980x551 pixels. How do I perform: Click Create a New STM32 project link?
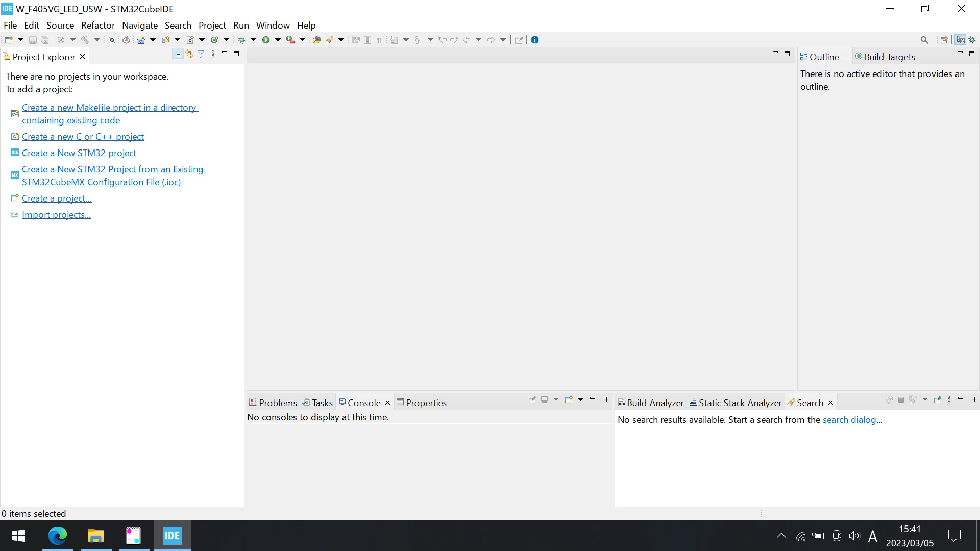coord(79,153)
